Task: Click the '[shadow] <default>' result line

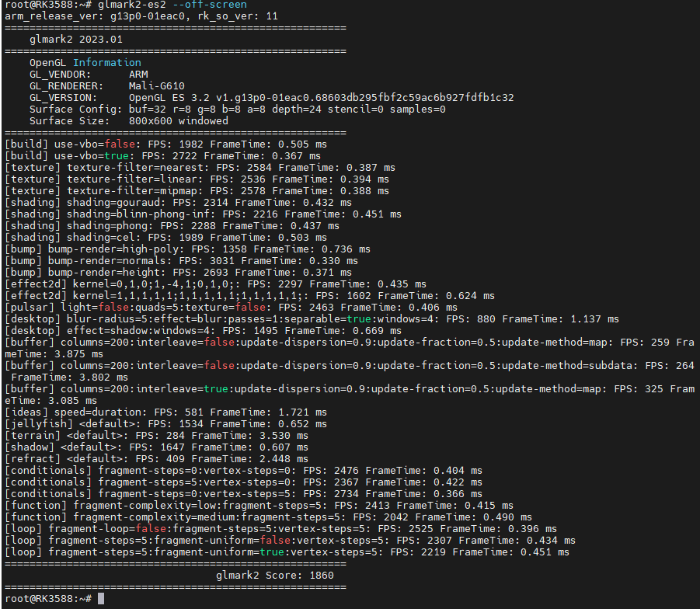Action: 157,447
